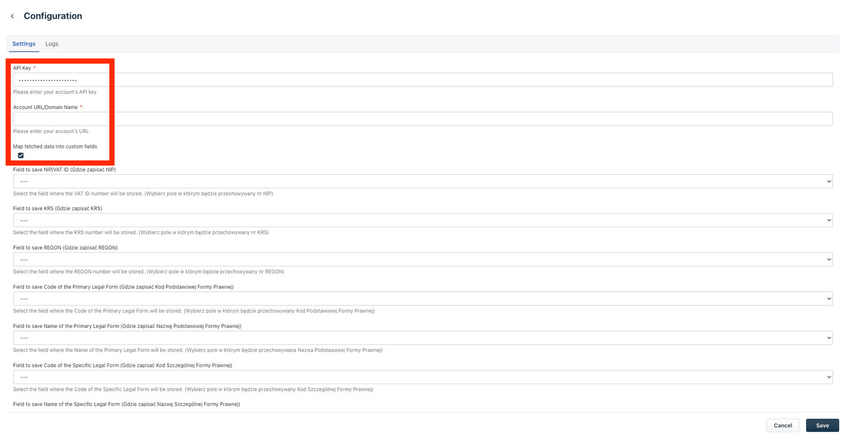Open the Logs tab

click(52, 44)
